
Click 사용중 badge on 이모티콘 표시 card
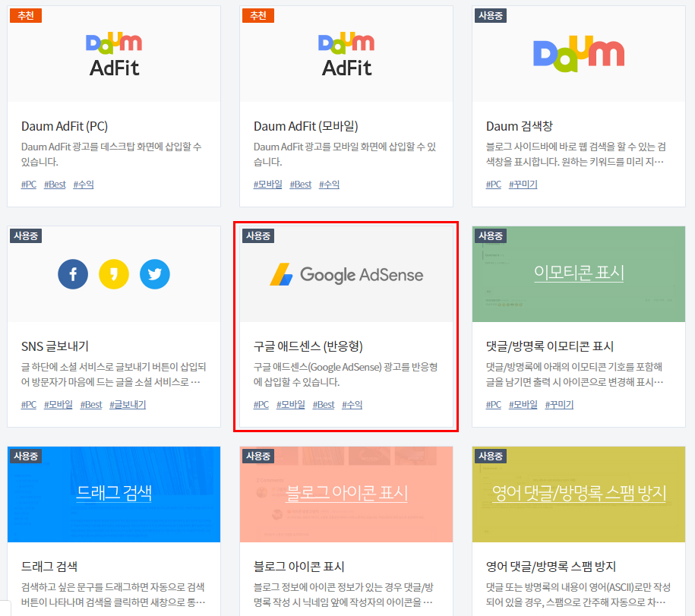tap(490, 235)
